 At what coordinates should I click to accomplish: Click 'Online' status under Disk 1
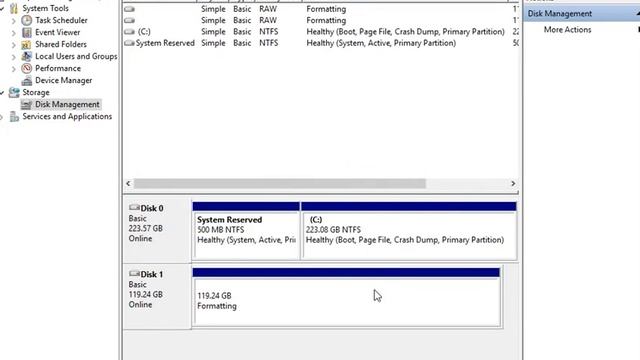click(x=140, y=304)
